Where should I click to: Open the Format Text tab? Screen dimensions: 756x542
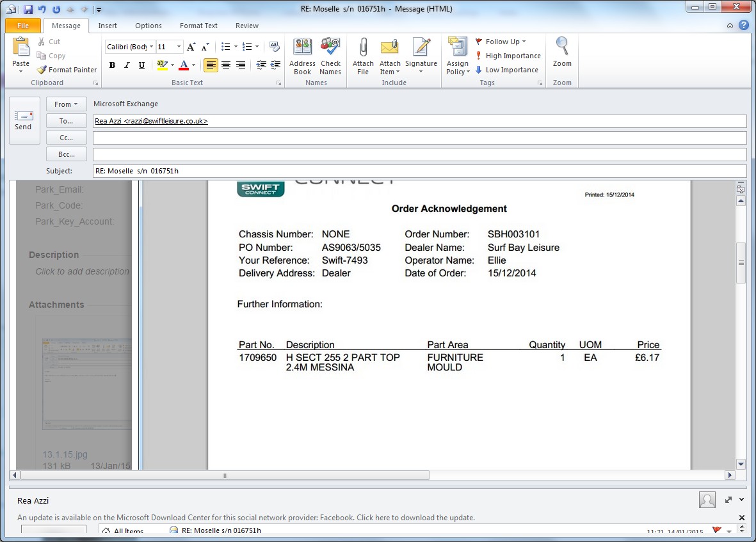(x=198, y=26)
